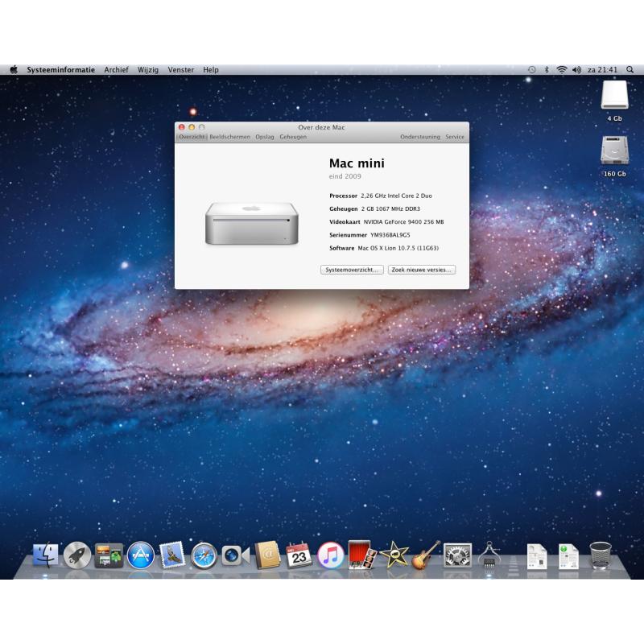This screenshot has height=644, width=644.
Task: Switch to the Beeldschermen tab
Action: 229,137
